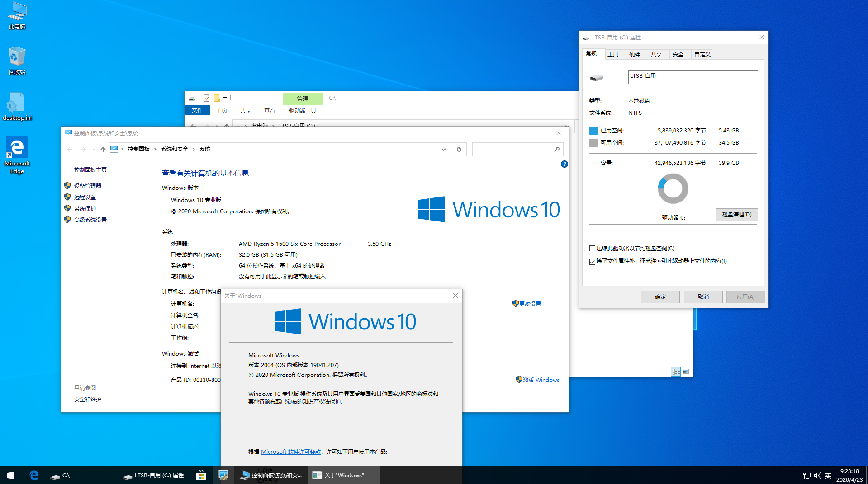Screen dimensions: 868x484
Task: Open 自定义 tab
Action: point(702,55)
